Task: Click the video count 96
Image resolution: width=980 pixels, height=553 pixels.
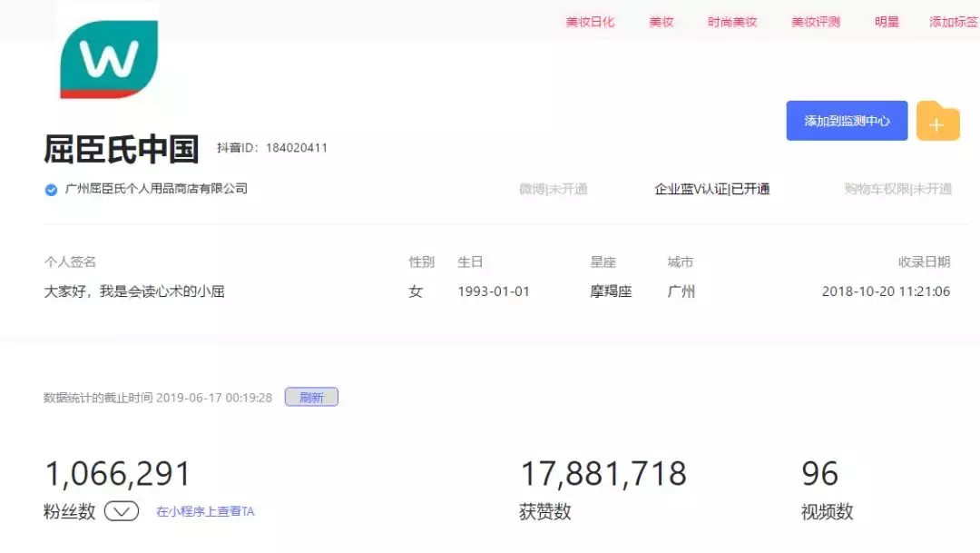Action: tap(819, 474)
